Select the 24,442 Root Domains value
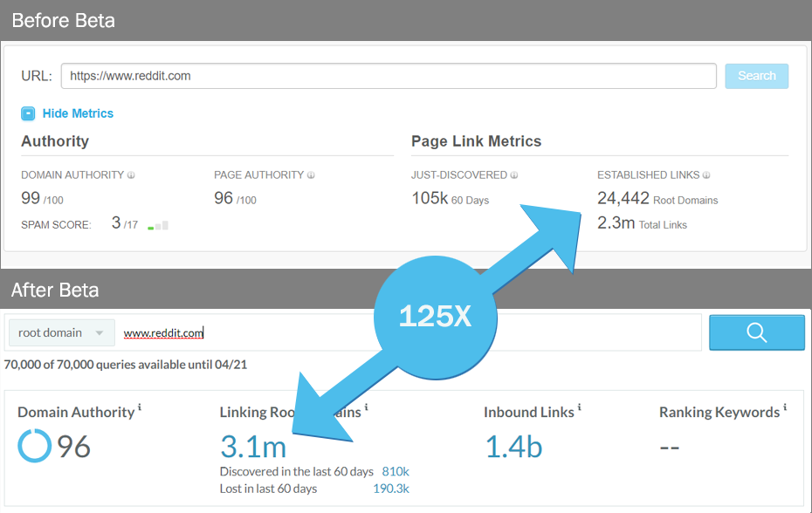 pos(657,198)
